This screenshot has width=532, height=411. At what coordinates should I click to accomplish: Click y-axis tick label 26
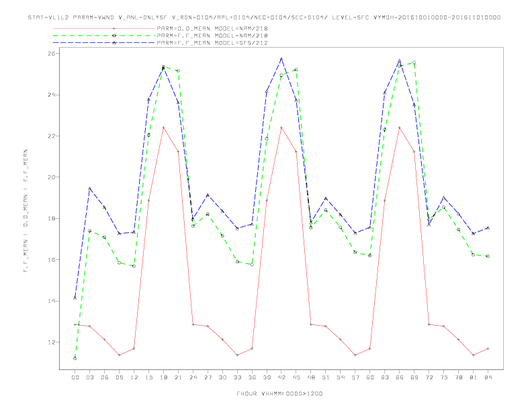click(x=52, y=54)
